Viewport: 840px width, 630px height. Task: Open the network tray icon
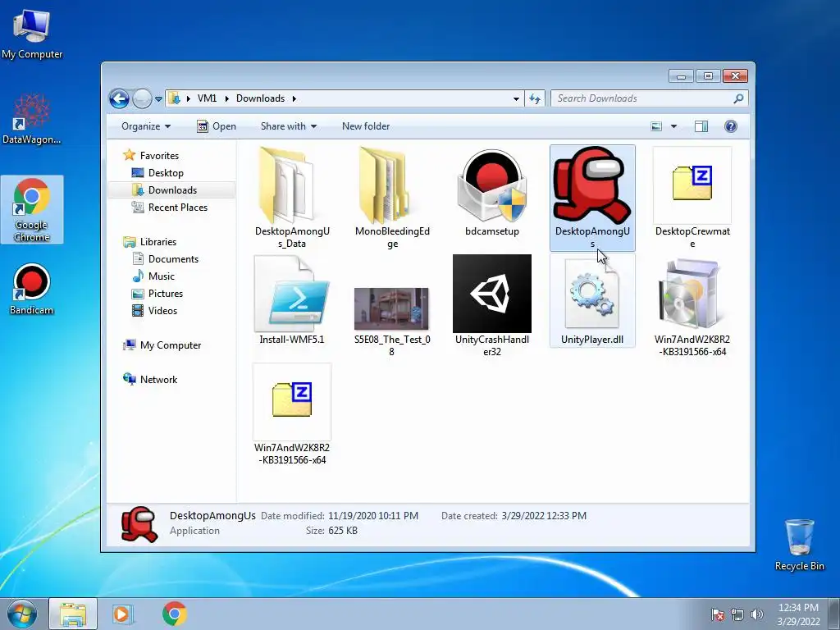tap(737, 614)
